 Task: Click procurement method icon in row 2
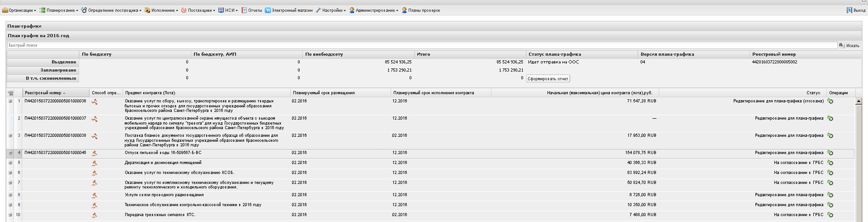[x=94, y=119]
